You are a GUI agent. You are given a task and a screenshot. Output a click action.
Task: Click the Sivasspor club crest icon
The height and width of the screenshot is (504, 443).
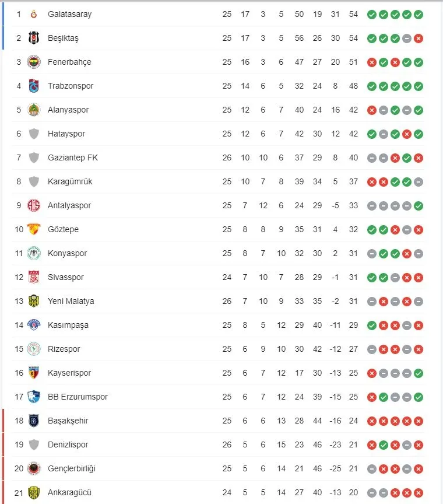tap(34, 277)
